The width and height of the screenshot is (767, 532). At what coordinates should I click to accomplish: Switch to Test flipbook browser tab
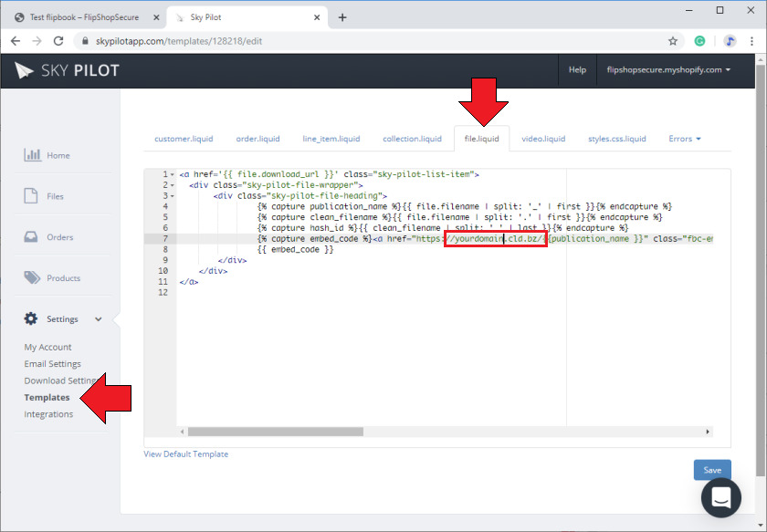coord(84,17)
